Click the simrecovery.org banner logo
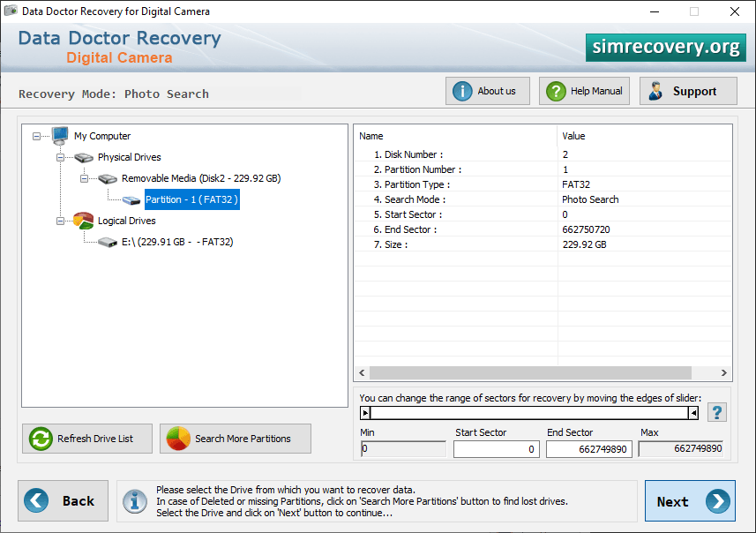Image resolution: width=756 pixels, height=533 pixels. click(x=666, y=48)
